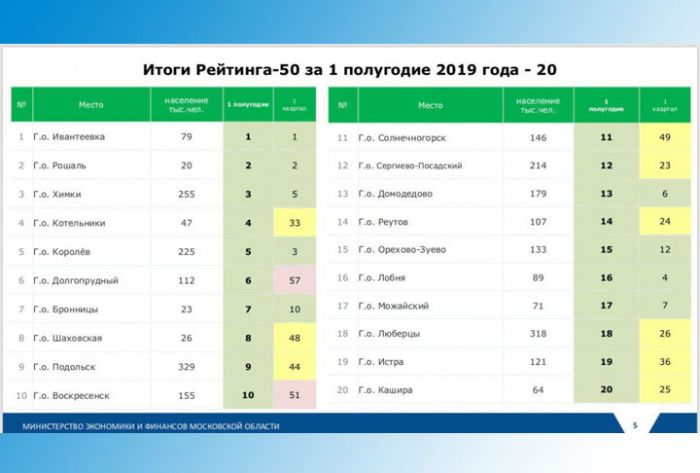The width and height of the screenshot is (700, 473).
Task: Click the yellow cell with value 49
Action: coord(665,137)
